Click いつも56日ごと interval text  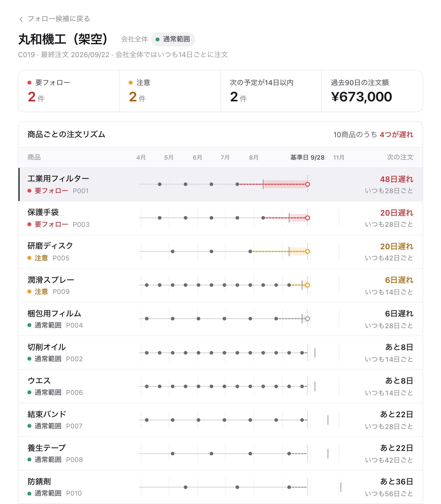pos(389,494)
